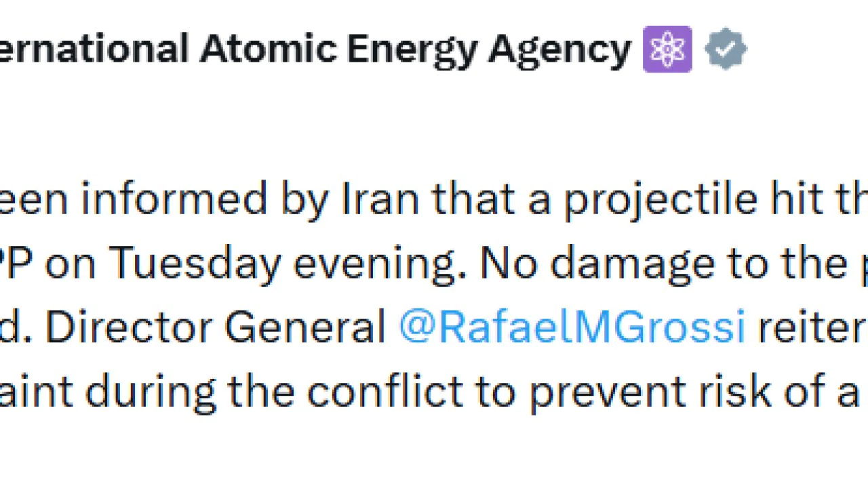Click the grey verified checkmark badge
868x488 pixels.
click(x=726, y=49)
